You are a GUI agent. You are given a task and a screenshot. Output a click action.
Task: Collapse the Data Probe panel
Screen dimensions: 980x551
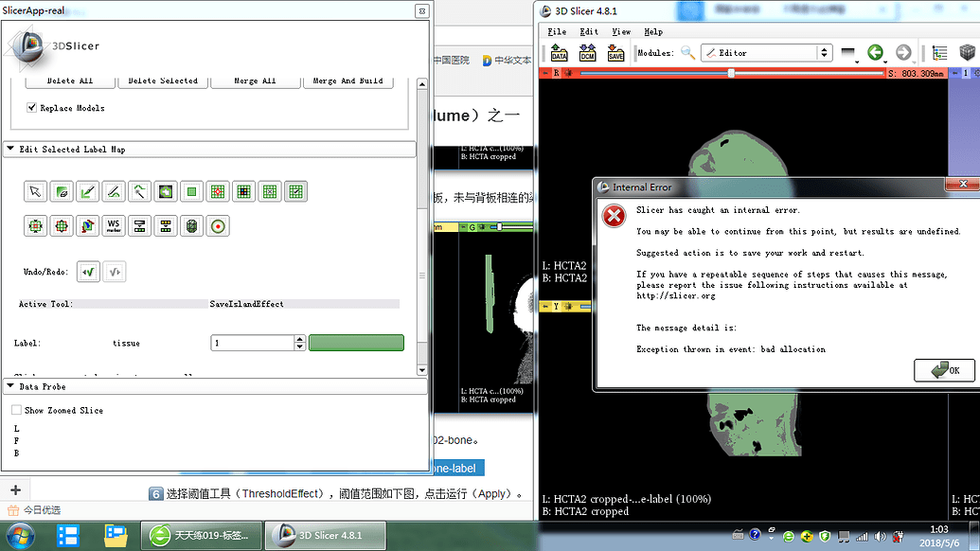point(9,386)
